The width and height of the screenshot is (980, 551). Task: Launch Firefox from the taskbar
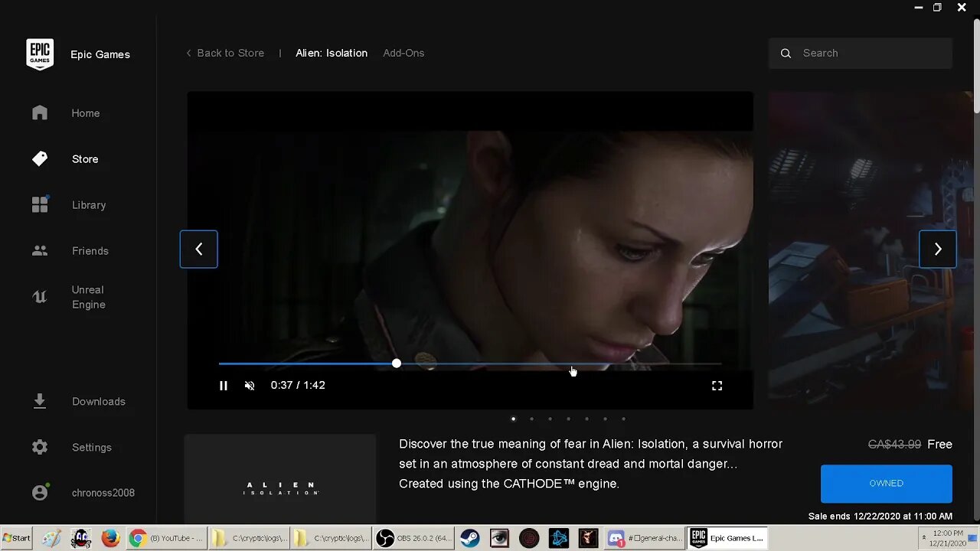point(110,539)
